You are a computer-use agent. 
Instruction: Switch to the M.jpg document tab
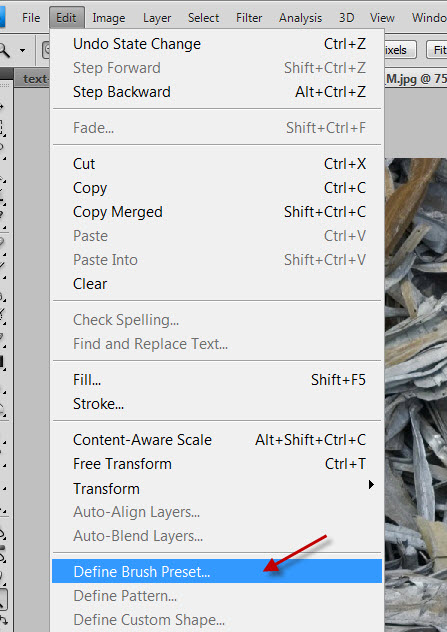[x=415, y=79]
